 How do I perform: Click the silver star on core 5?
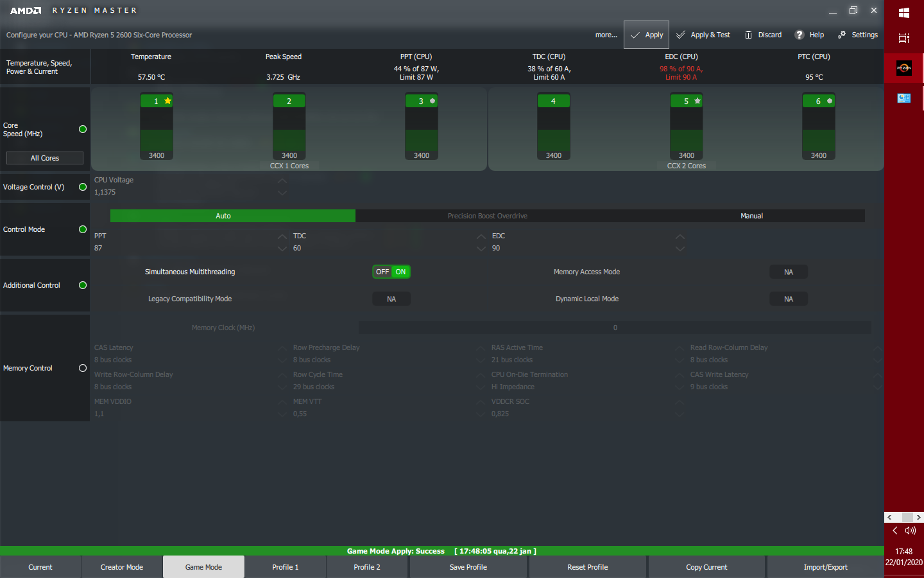click(697, 101)
